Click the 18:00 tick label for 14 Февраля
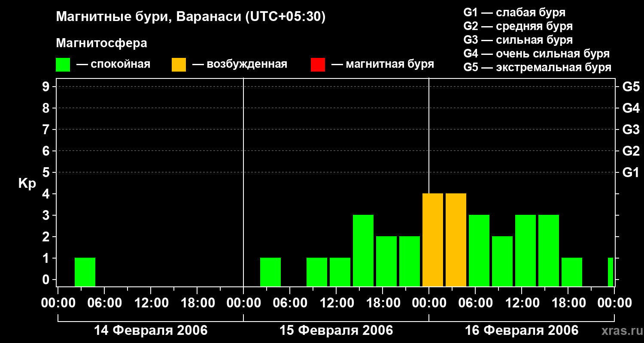The image size is (644, 343). pos(197,303)
